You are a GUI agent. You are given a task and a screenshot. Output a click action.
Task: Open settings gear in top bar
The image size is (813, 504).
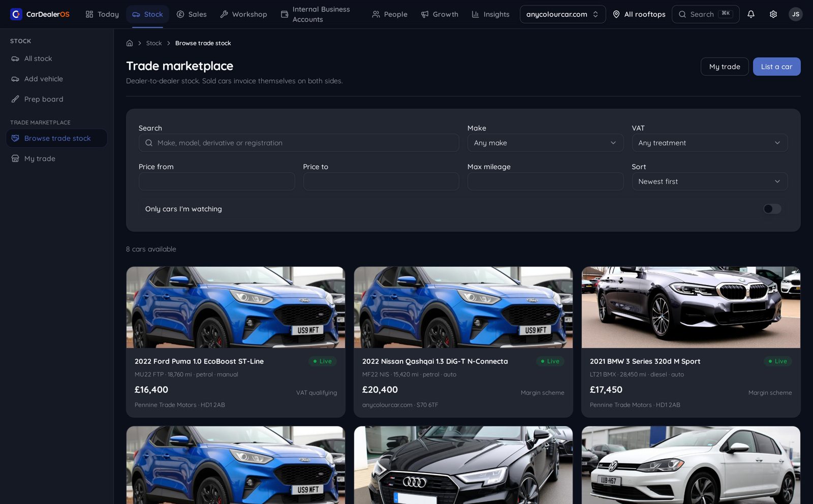[x=773, y=14]
